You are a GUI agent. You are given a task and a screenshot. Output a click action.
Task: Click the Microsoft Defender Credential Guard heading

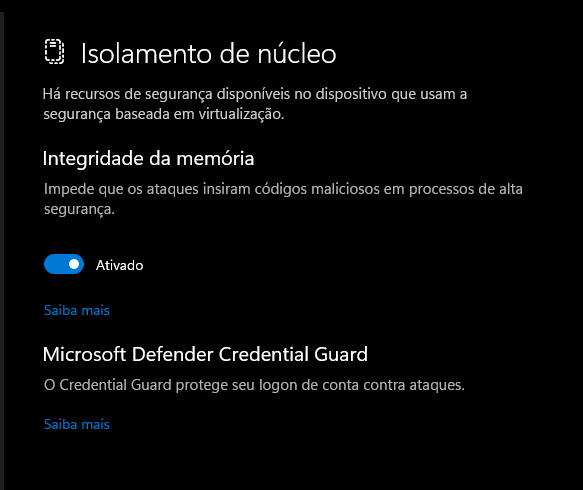(x=205, y=354)
